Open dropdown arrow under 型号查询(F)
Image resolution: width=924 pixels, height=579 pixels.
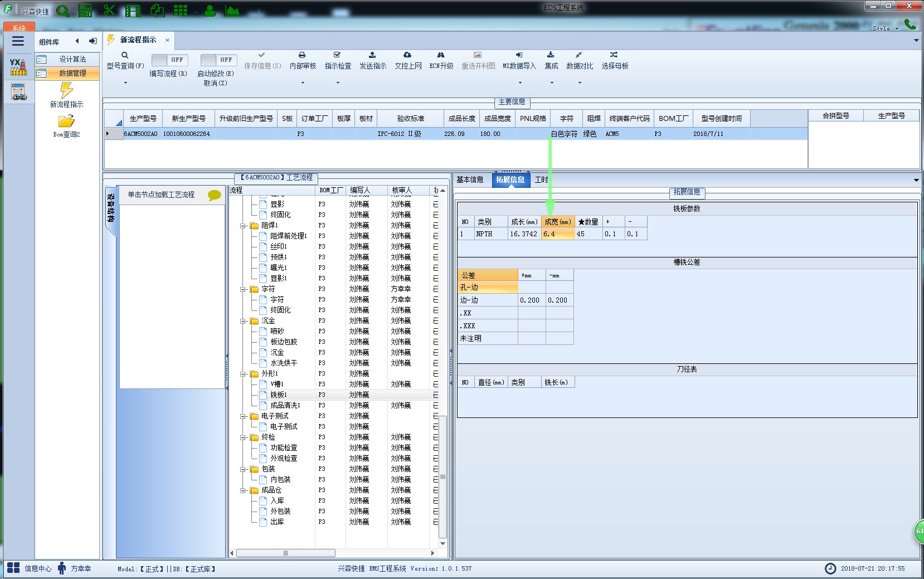point(125,83)
